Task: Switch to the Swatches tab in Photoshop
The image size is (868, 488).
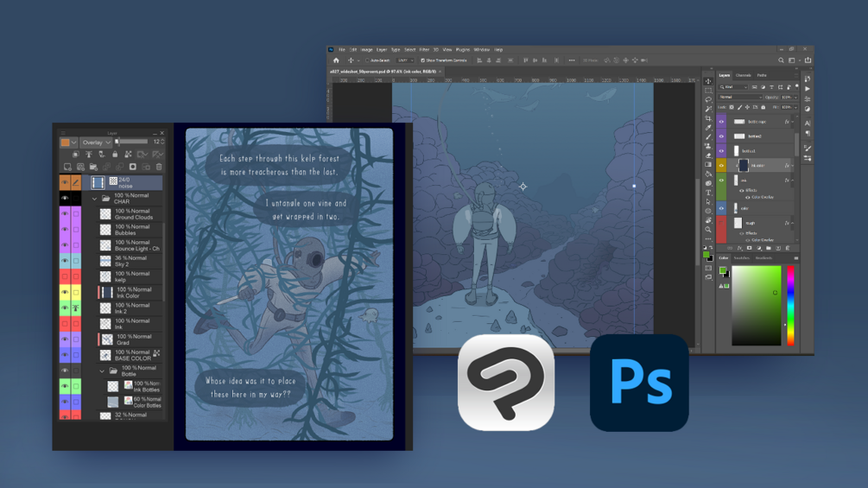Action: (742, 258)
